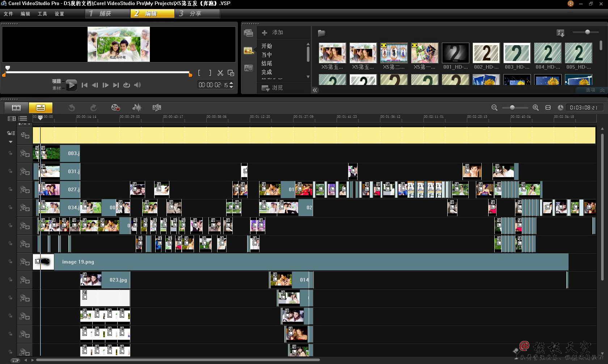608x364 pixels.
Task: Click the project duration clock icon
Action: point(561,108)
